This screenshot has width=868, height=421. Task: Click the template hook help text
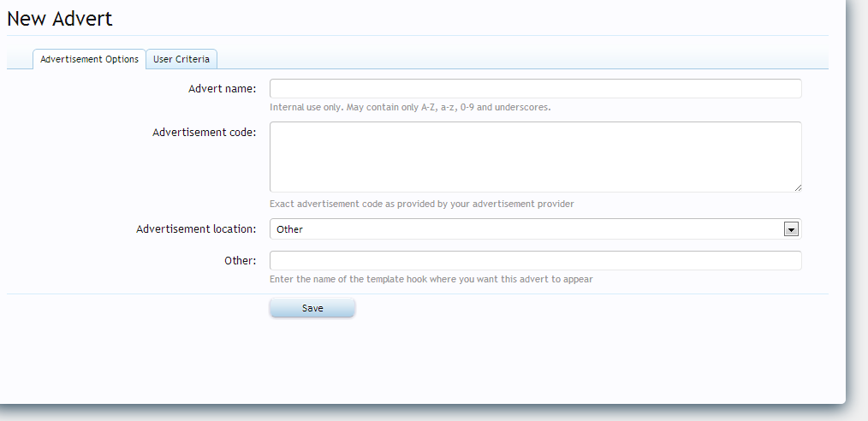(x=431, y=279)
